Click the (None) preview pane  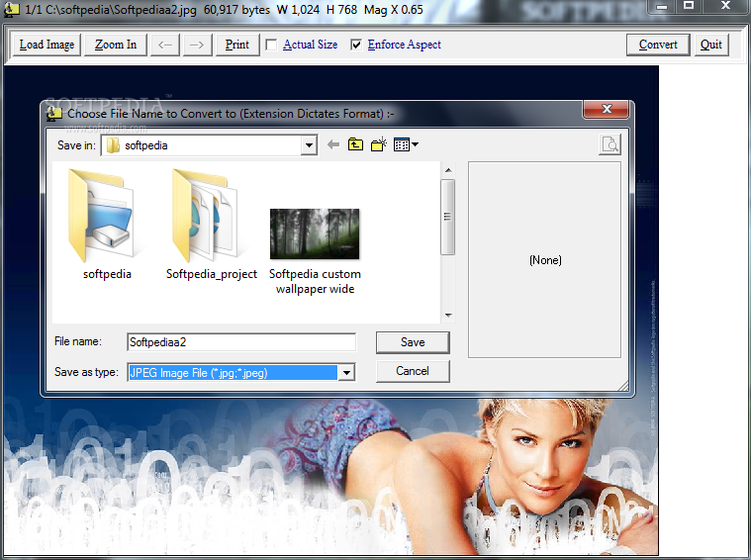click(x=544, y=259)
